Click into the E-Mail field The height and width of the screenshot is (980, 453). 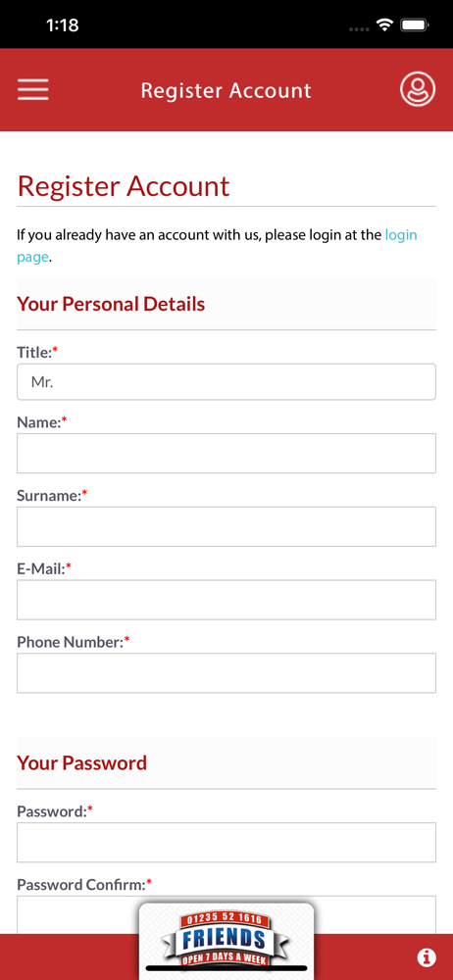(x=226, y=600)
